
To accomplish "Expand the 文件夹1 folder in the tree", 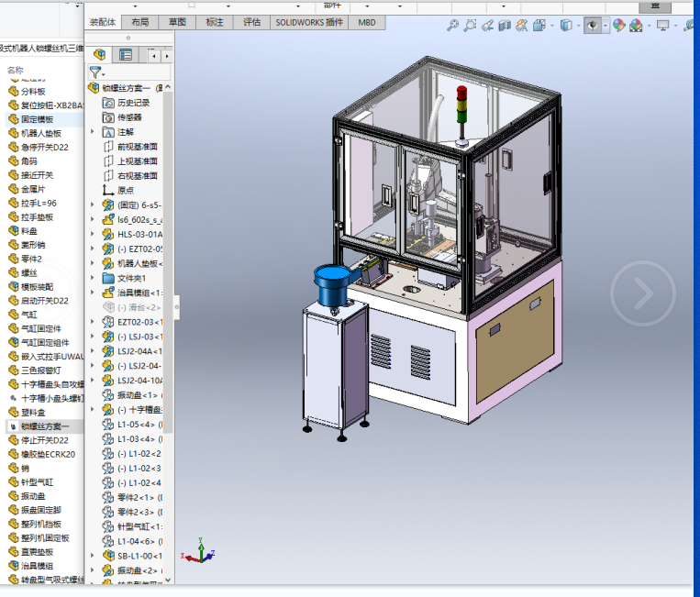I will (93, 278).
